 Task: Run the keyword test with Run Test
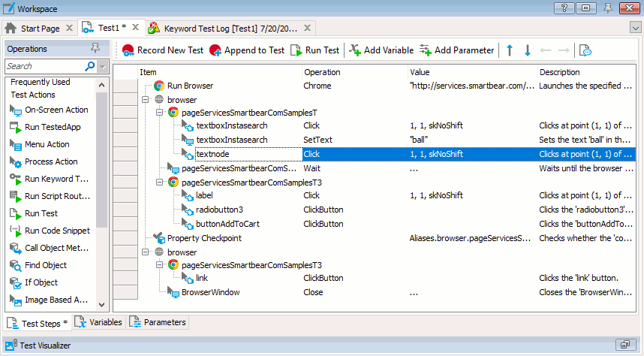point(314,50)
